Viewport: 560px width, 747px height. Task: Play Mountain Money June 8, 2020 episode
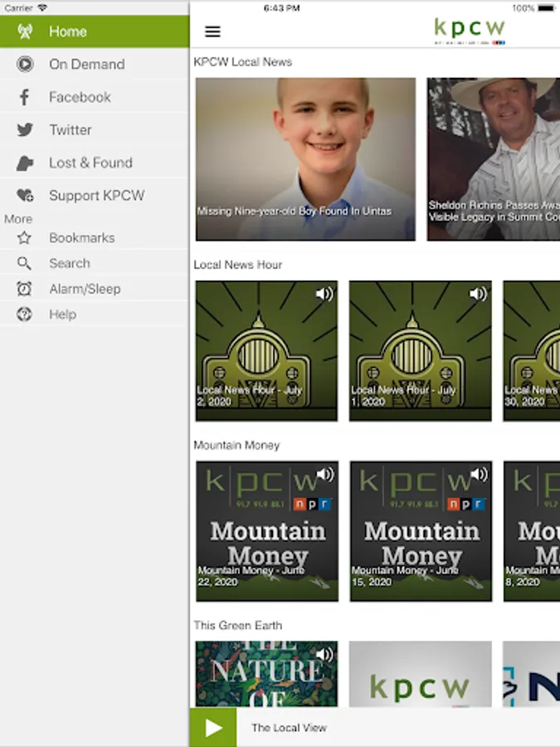click(x=532, y=531)
